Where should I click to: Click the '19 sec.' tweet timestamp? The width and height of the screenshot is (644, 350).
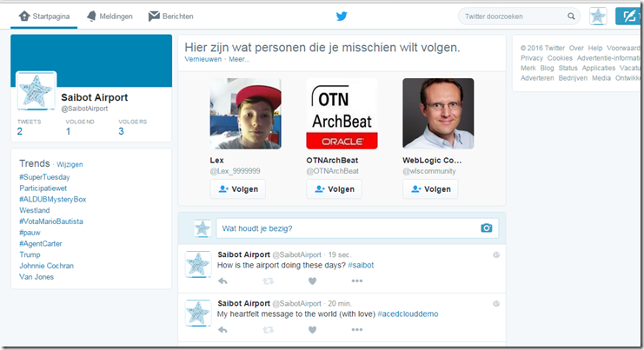340,254
